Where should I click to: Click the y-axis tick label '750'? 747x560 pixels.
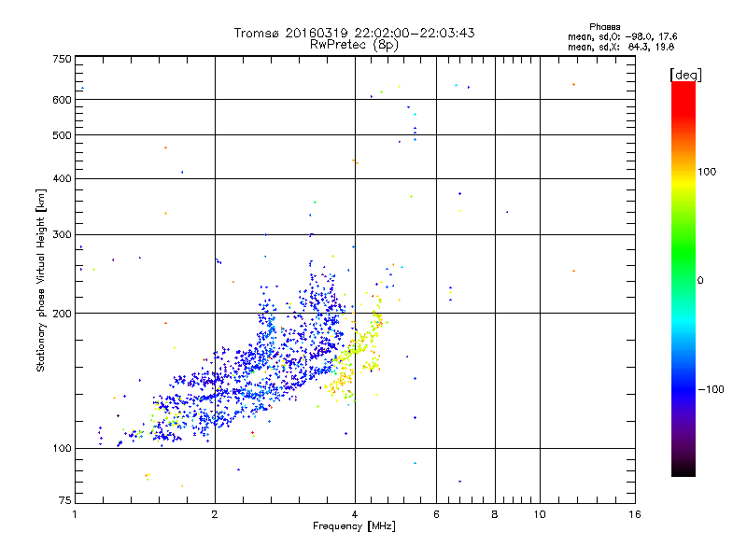(62, 59)
